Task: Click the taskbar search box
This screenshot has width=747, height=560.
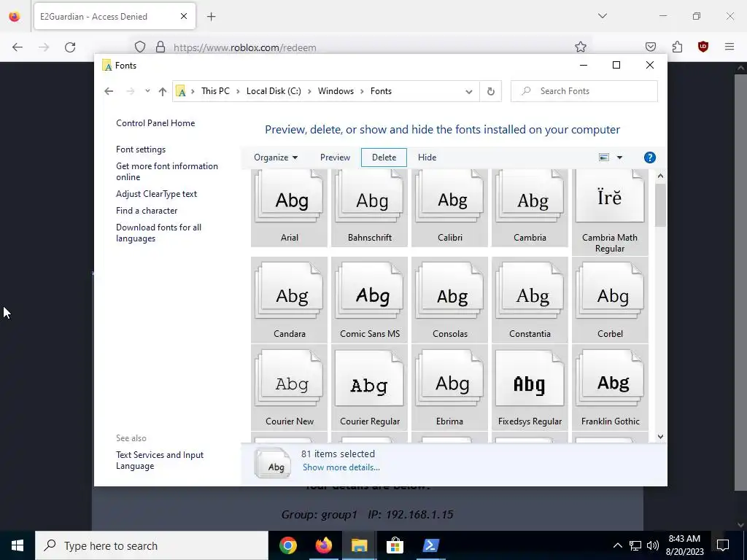Action: tap(152, 545)
